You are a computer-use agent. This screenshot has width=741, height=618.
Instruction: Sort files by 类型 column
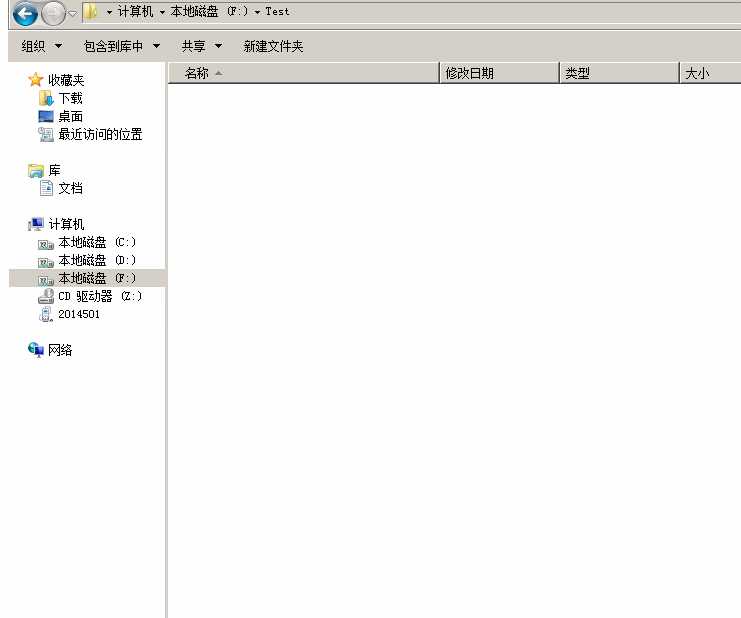coord(619,73)
